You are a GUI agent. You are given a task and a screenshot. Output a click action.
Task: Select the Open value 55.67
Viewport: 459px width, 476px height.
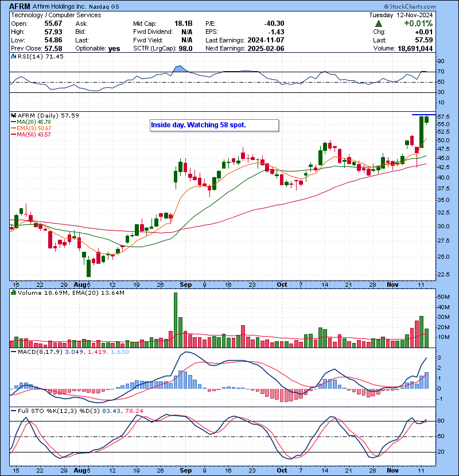click(x=53, y=24)
